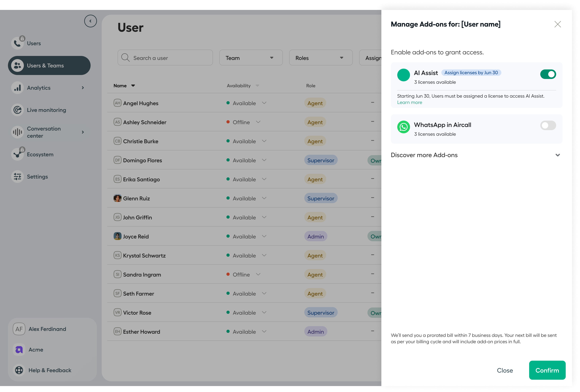580x392 pixels.
Task: Click the Close button in panel
Action: click(505, 370)
